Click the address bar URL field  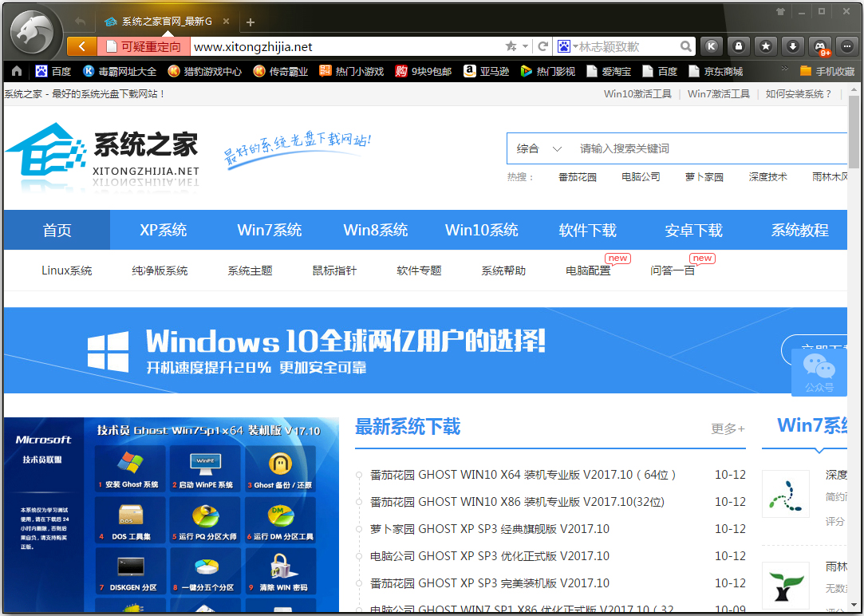point(346,47)
